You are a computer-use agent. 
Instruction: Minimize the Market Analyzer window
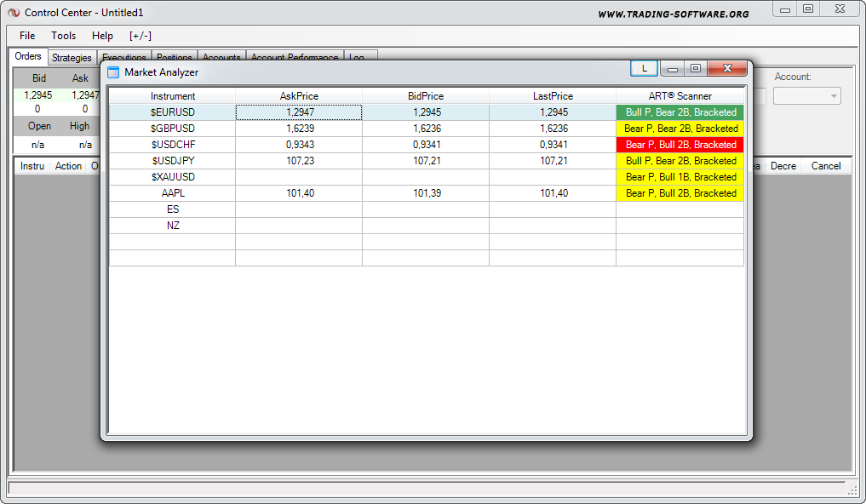point(672,69)
